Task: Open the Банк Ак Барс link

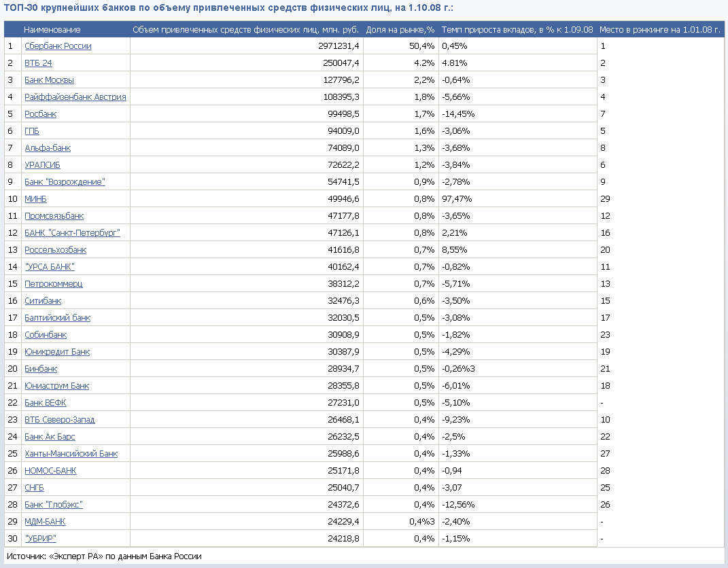Action: [50, 437]
